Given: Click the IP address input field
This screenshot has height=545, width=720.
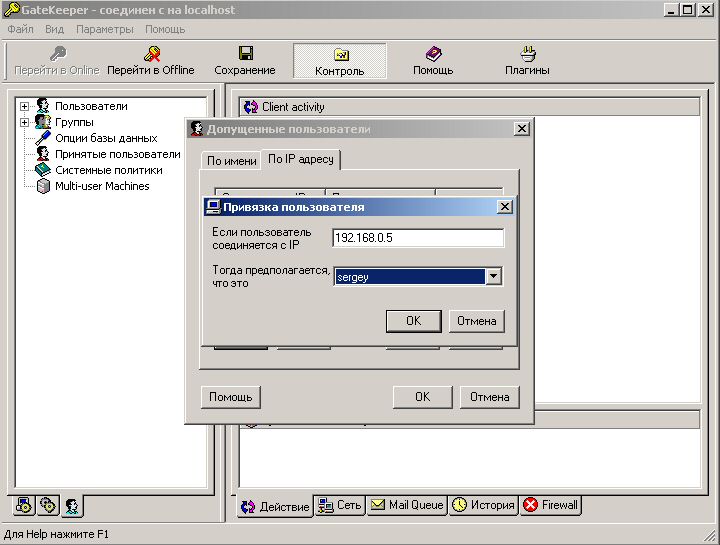Looking at the screenshot, I should coord(418,238).
